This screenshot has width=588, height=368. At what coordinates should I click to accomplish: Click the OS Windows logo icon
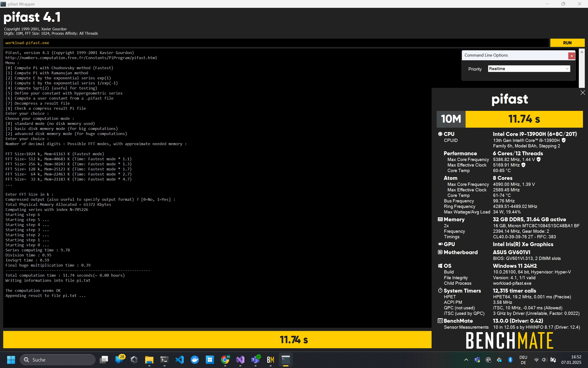coord(440,266)
